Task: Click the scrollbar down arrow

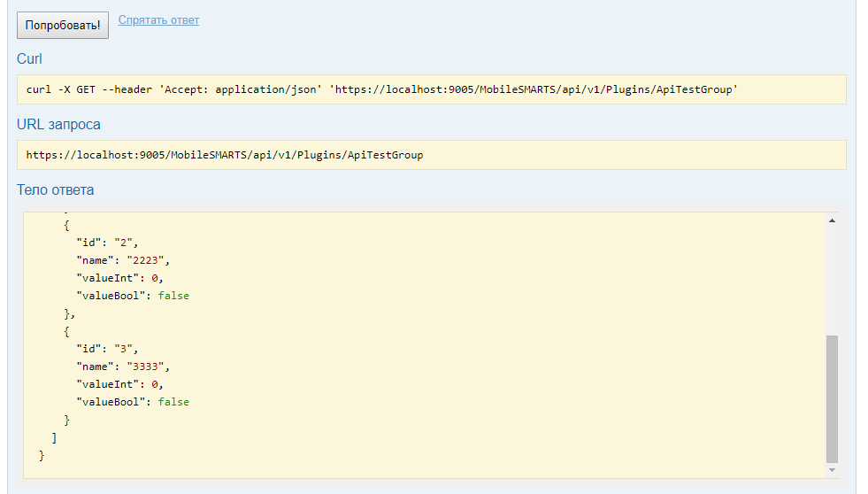Action: pyautogui.click(x=832, y=470)
